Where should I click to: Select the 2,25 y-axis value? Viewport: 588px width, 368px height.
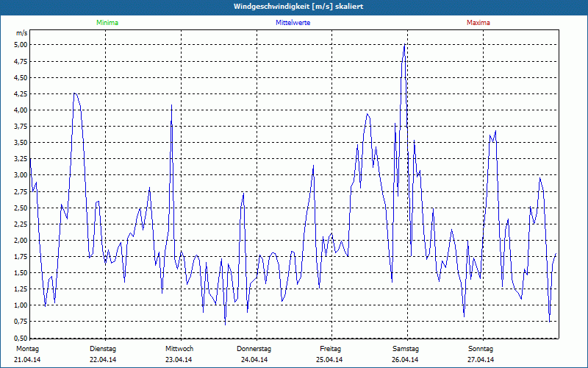click(21, 224)
